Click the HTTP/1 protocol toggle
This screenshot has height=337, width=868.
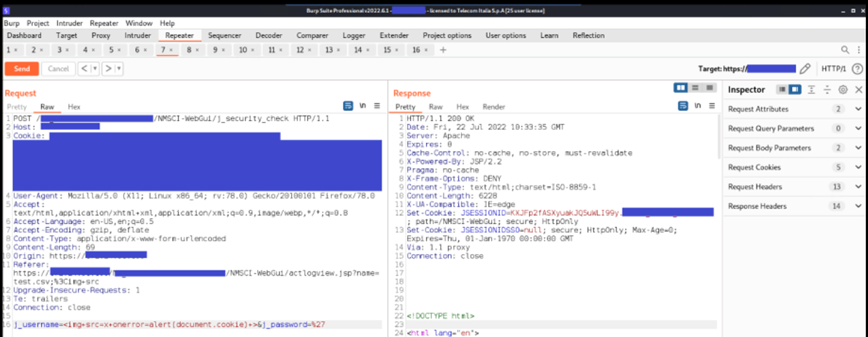[x=834, y=68]
